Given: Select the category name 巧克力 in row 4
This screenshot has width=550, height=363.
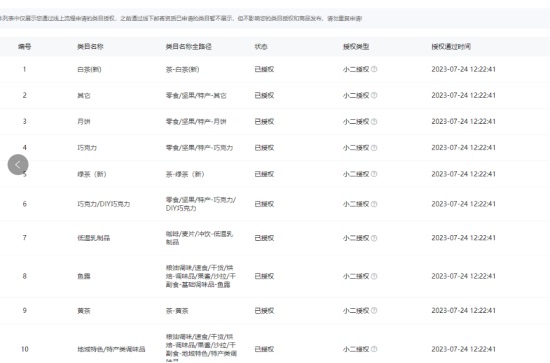Looking at the screenshot, I should click(x=87, y=148).
